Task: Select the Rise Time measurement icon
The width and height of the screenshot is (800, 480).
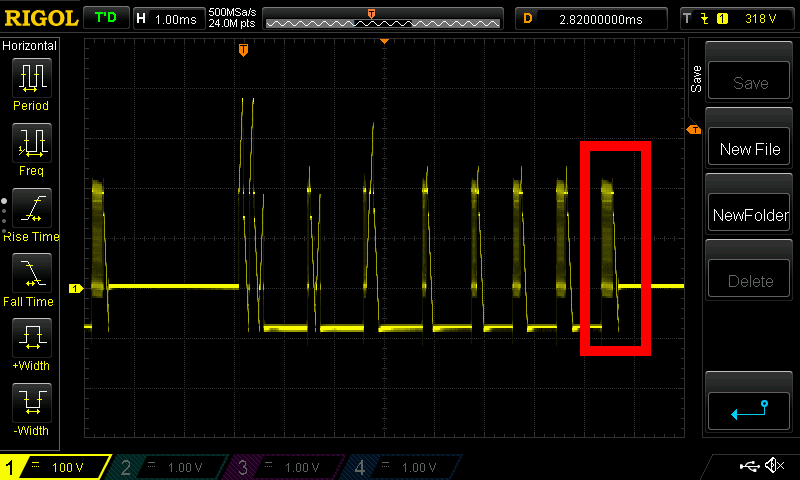Action: (x=32, y=208)
